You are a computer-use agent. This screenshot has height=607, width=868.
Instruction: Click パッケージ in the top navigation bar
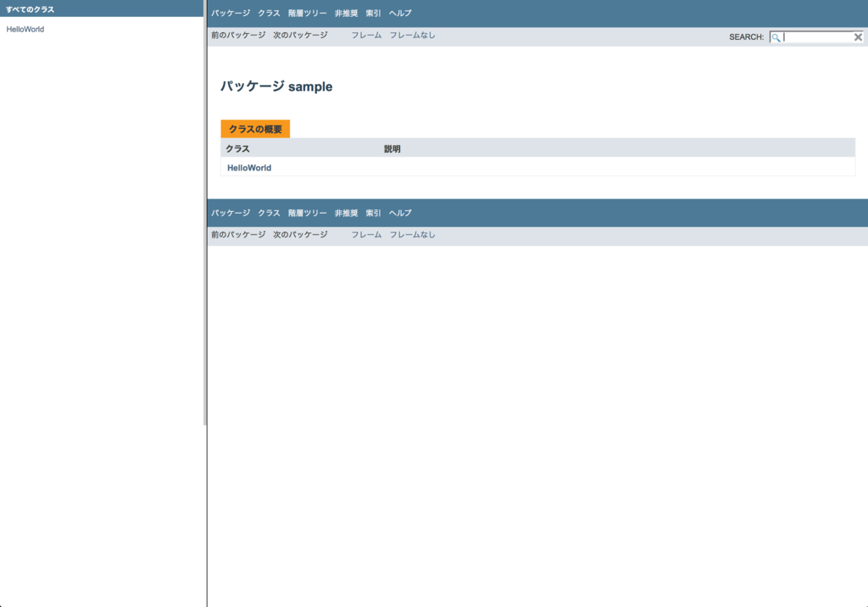click(231, 14)
